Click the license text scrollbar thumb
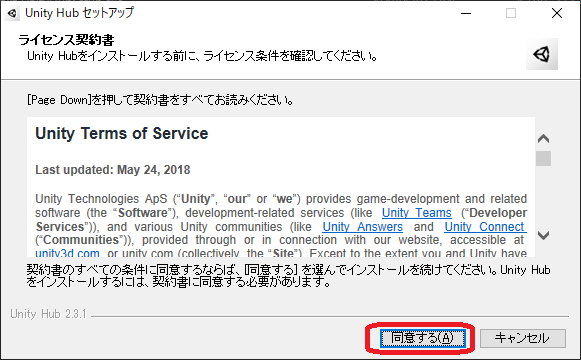Viewport: 581px width, 360px height. coord(543,159)
